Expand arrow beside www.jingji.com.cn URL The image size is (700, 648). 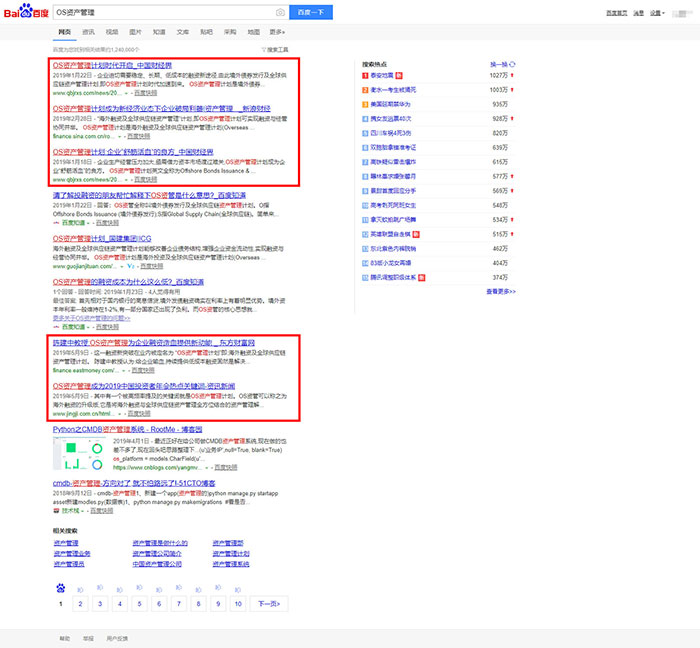pos(120,414)
